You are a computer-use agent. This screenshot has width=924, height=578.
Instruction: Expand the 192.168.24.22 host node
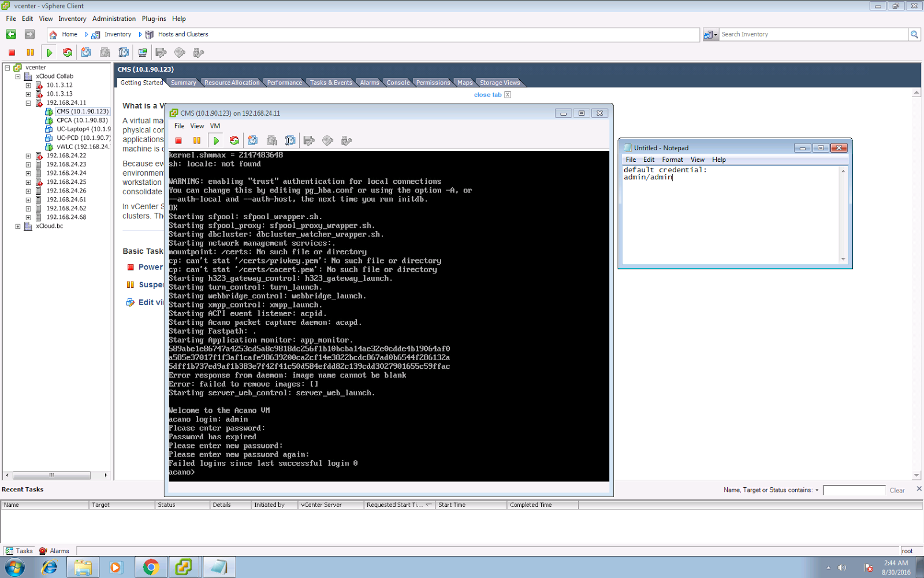(28, 155)
